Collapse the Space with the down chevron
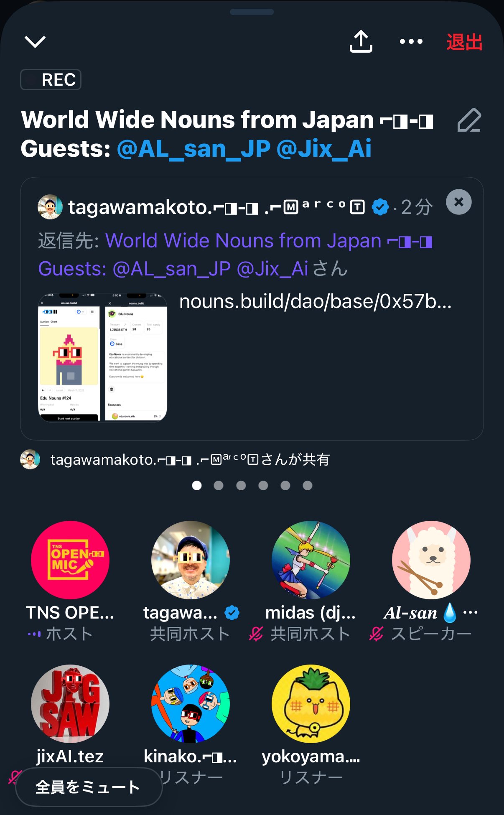This screenshot has height=815, width=504. (35, 42)
